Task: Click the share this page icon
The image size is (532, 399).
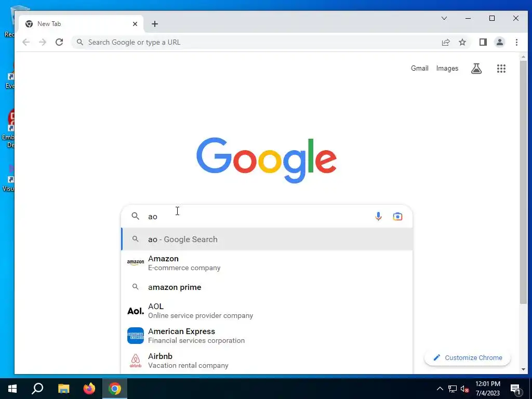Action: point(445,42)
